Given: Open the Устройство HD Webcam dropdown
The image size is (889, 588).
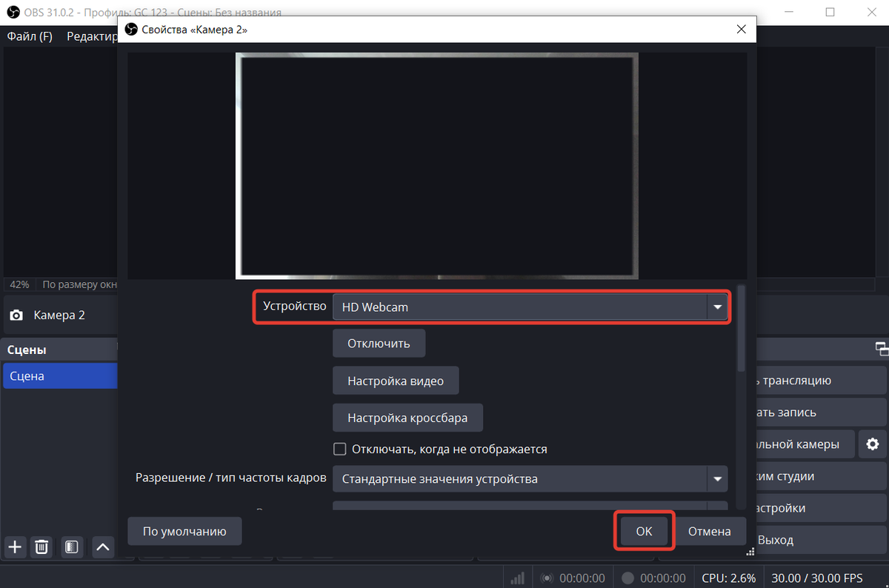Looking at the screenshot, I should point(530,307).
